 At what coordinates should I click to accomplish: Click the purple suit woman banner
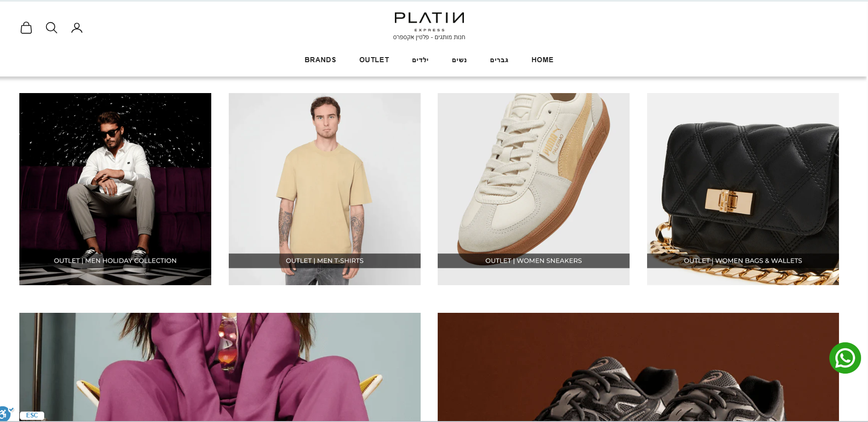pyautogui.click(x=220, y=367)
